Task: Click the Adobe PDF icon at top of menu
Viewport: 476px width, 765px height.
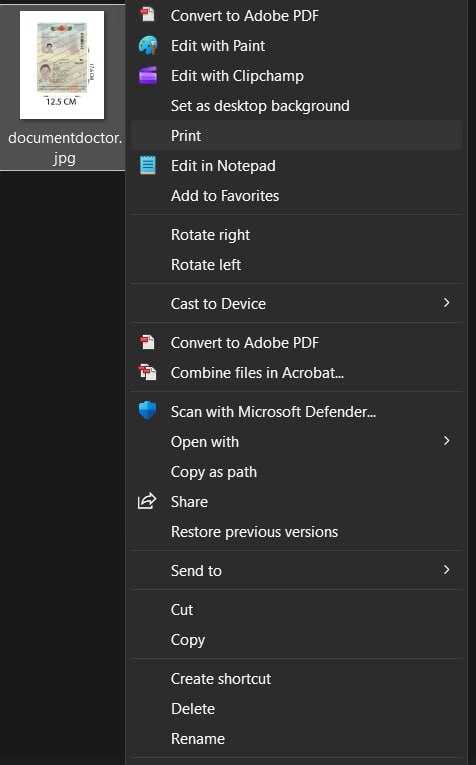Action: point(147,15)
